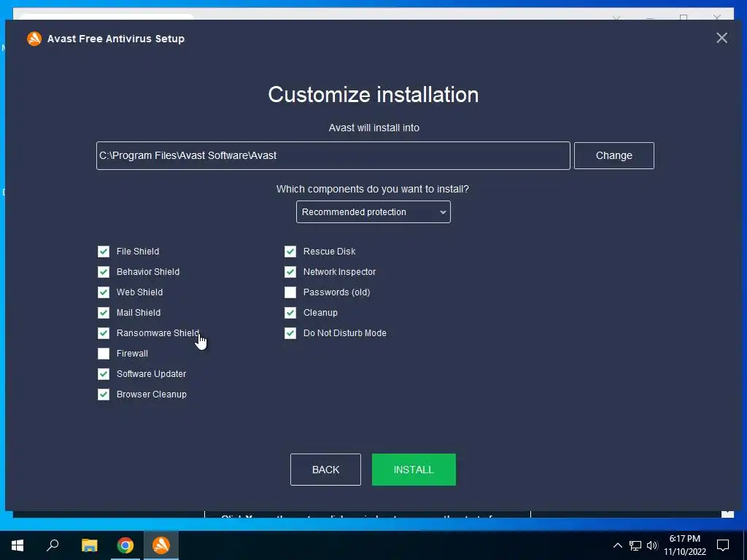Click Change to alter install folder

point(614,156)
